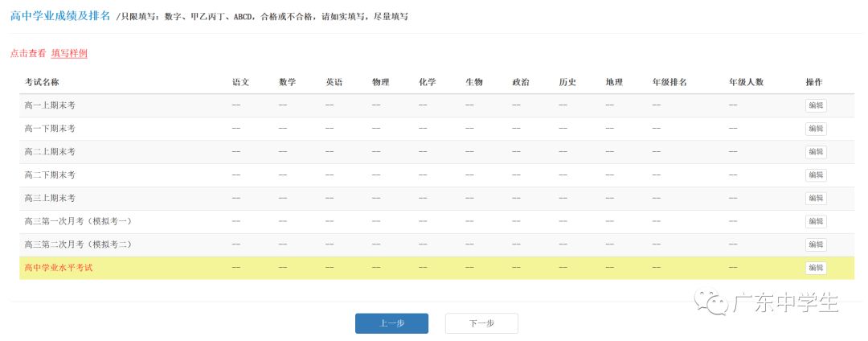Go back with the 上一步 button
Screen dimensions: 868x341
(x=391, y=324)
